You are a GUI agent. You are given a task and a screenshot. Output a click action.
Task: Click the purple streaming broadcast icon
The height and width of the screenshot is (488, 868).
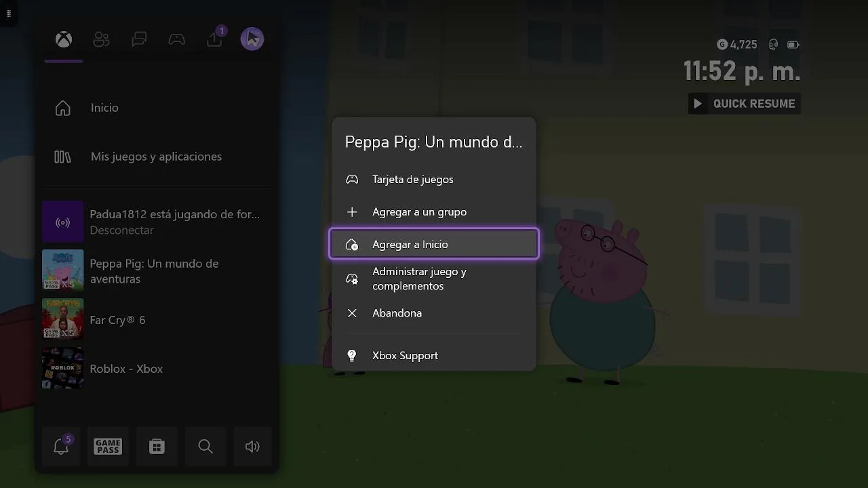(63, 222)
